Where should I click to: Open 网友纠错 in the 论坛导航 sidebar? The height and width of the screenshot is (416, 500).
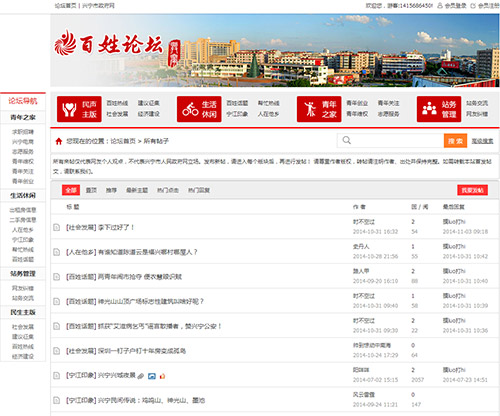pos(23,288)
